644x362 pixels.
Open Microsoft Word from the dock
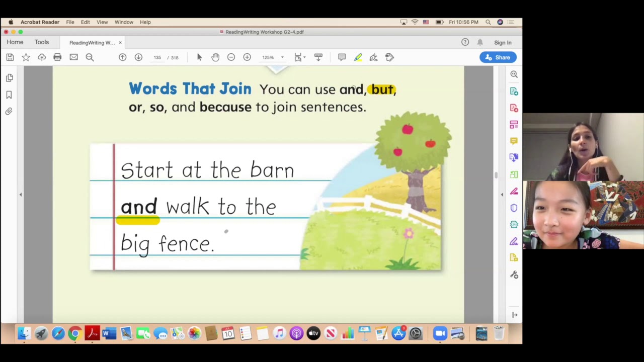109,333
